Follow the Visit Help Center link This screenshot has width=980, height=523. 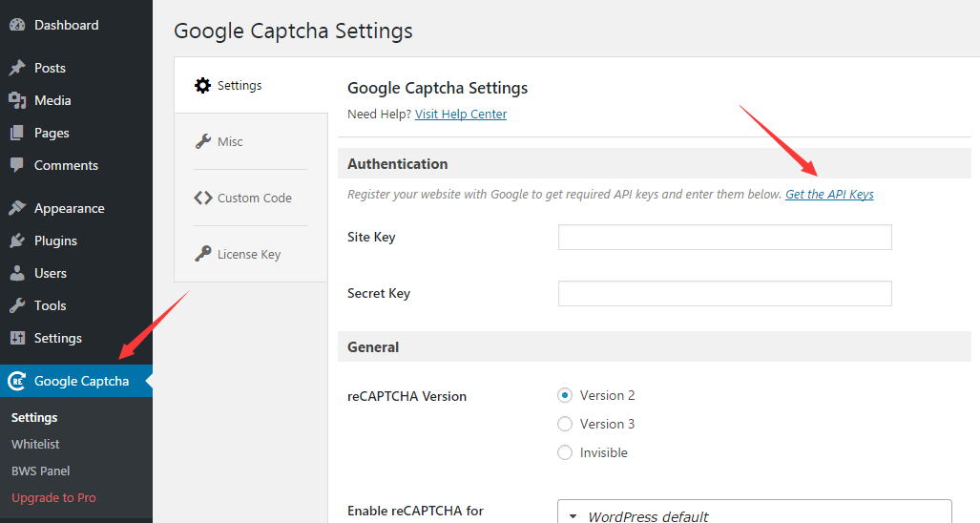point(461,114)
